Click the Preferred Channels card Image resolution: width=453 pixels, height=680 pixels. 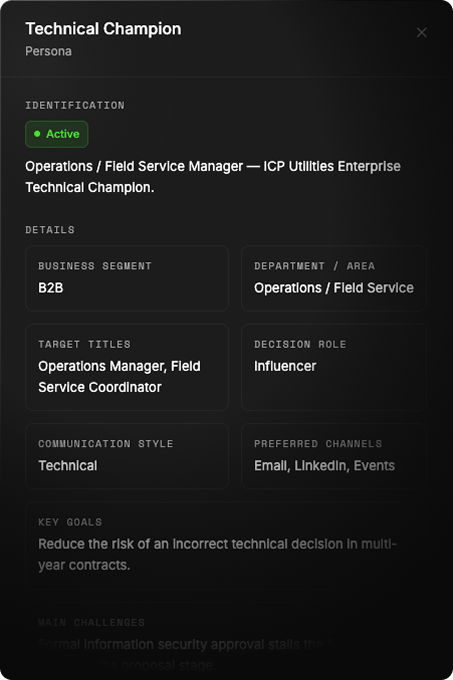click(x=334, y=456)
